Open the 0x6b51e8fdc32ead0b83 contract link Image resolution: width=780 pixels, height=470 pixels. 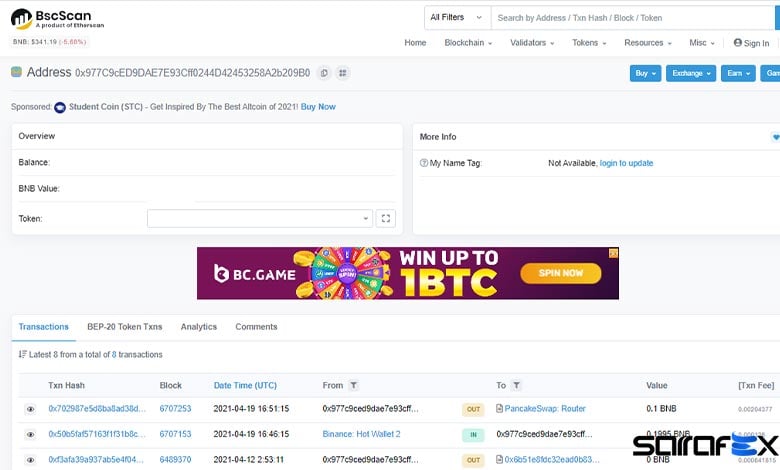click(x=552, y=459)
